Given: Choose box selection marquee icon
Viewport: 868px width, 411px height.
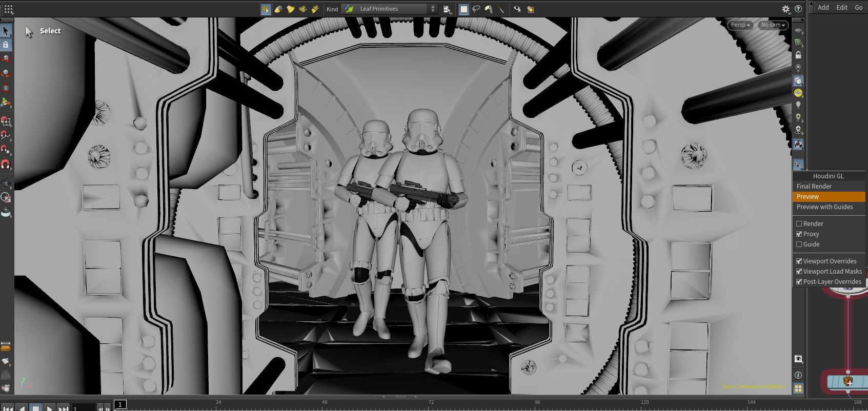Looking at the screenshot, I should click(x=463, y=9).
